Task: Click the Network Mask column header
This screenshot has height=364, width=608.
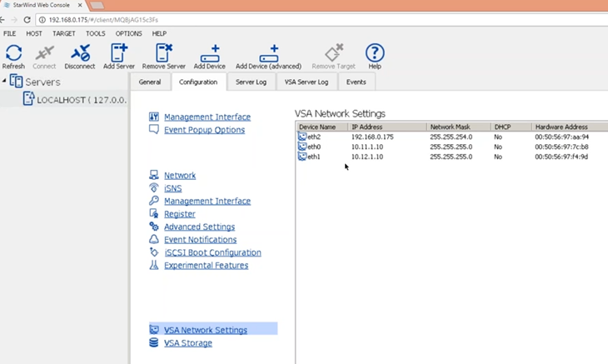Action: tap(459, 127)
